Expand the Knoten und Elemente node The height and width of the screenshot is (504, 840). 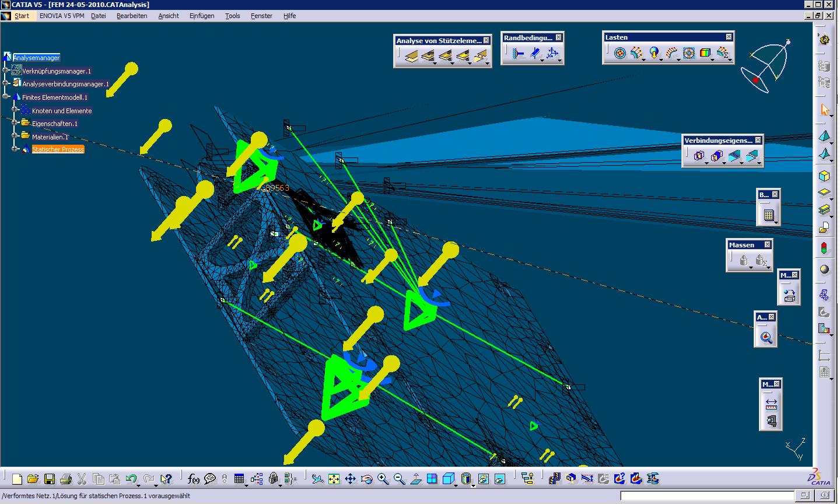15,110
